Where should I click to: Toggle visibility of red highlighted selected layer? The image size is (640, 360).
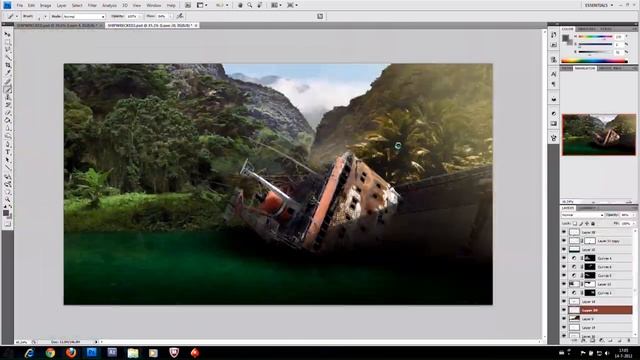coord(564,310)
